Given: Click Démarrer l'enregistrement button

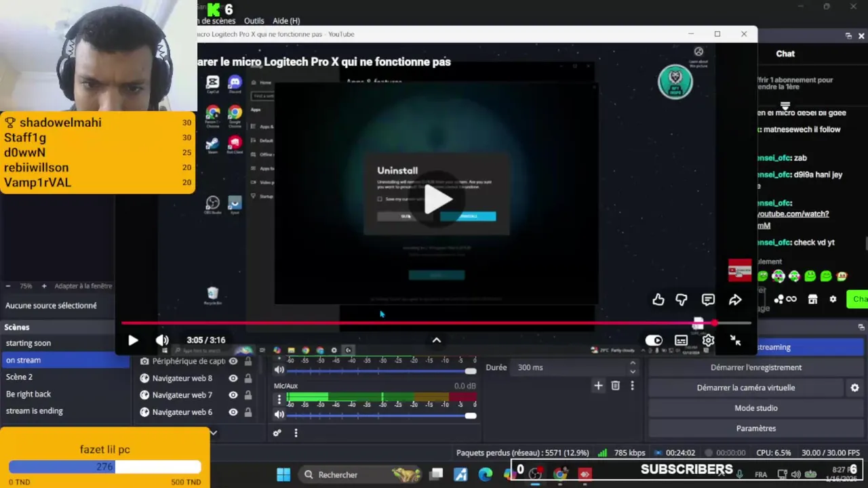Looking at the screenshot, I should pyautogui.click(x=756, y=367).
